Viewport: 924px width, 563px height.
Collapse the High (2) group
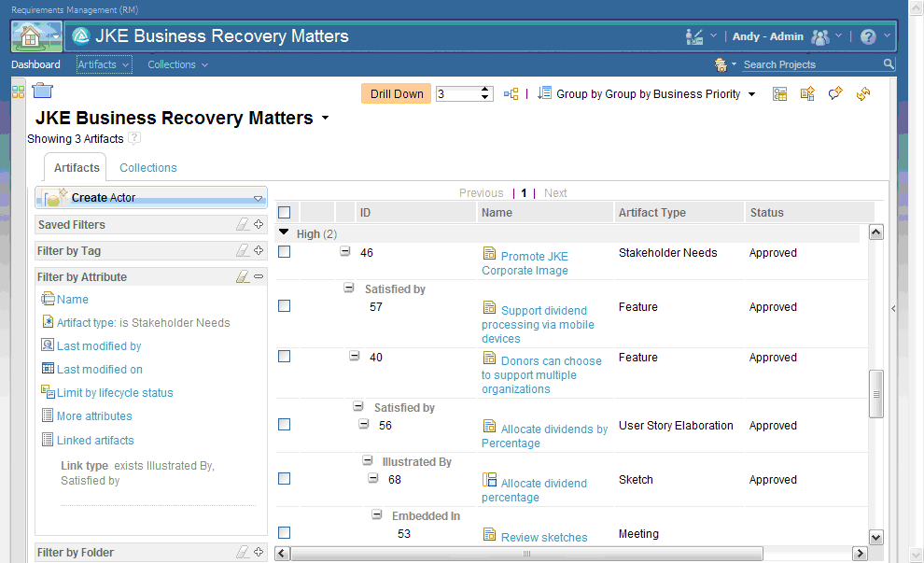click(284, 232)
